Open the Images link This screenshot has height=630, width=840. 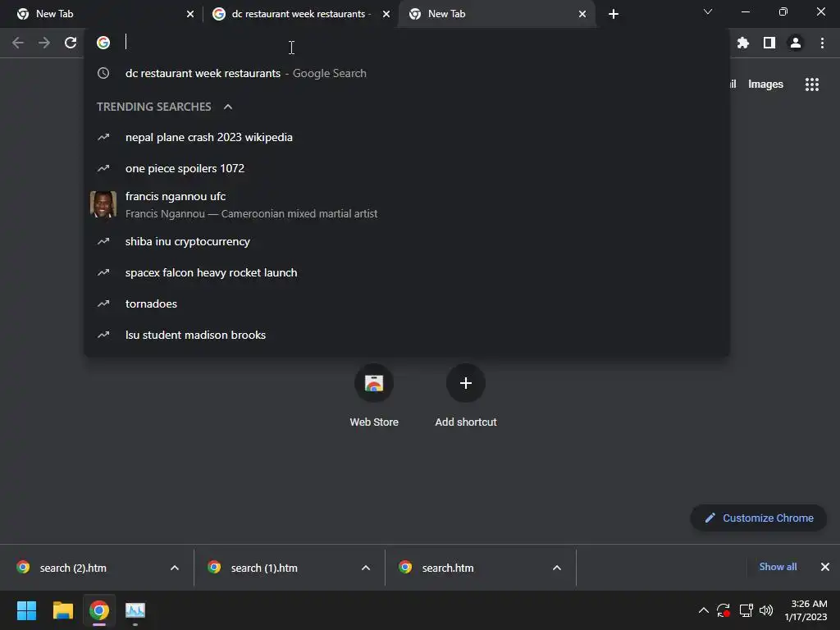765,84
